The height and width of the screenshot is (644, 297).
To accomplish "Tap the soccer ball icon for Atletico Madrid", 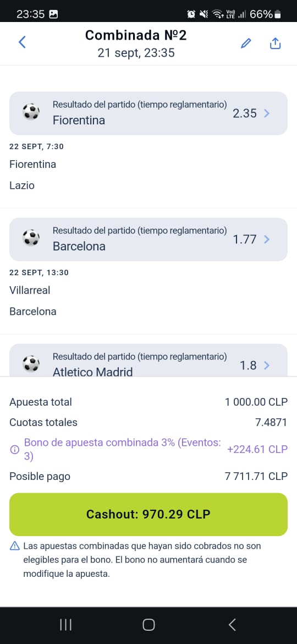I will click(x=31, y=363).
